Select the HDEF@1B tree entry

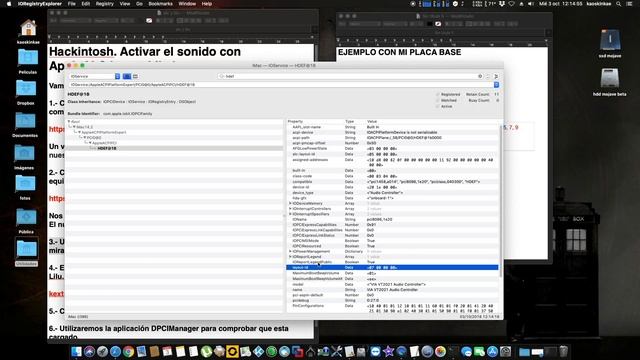(107, 149)
